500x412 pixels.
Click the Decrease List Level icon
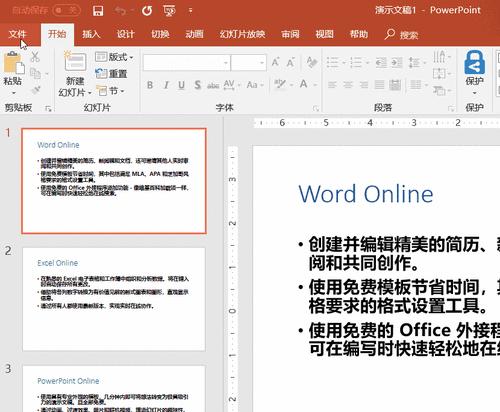click(x=381, y=62)
